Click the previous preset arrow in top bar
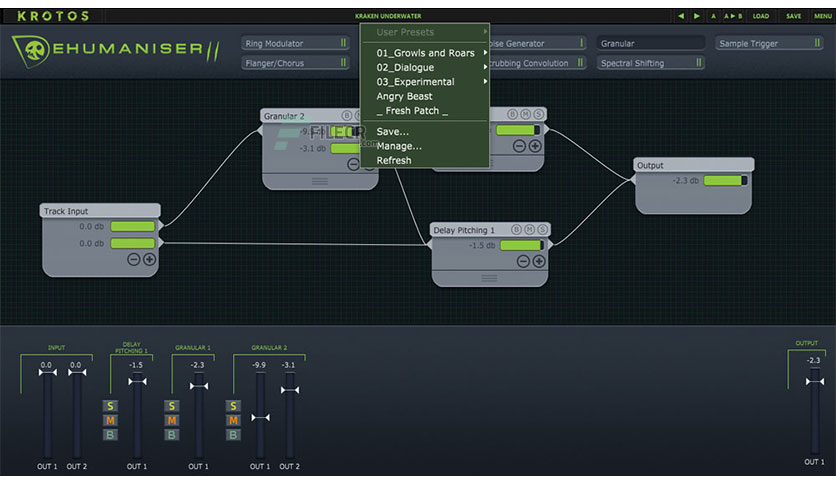Image resolution: width=836 pixels, height=484 pixels. (x=681, y=16)
